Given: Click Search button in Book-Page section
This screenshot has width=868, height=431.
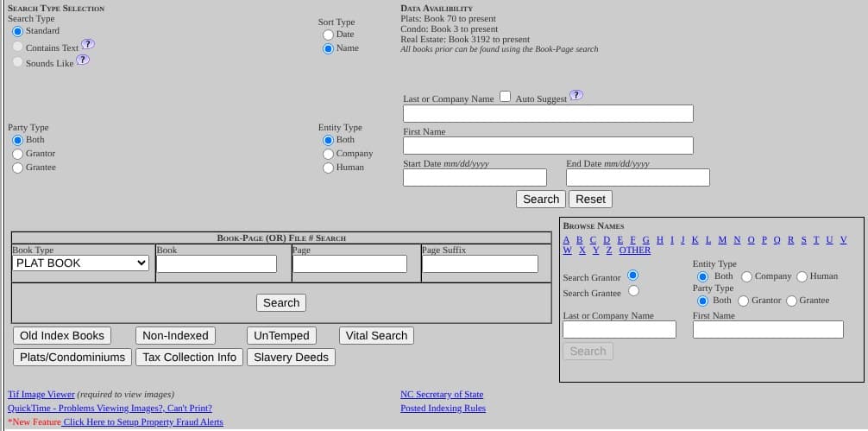Looking at the screenshot, I should click(x=281, y=303).
